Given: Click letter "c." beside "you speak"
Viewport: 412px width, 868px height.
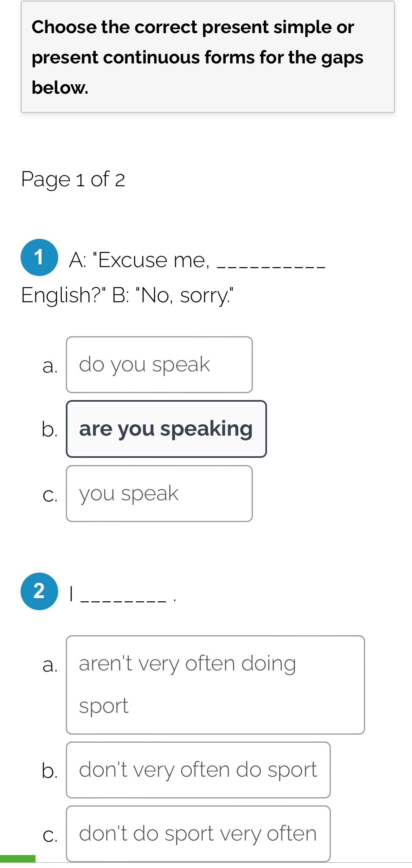Looking at the screenshot, I should [50, 495].
